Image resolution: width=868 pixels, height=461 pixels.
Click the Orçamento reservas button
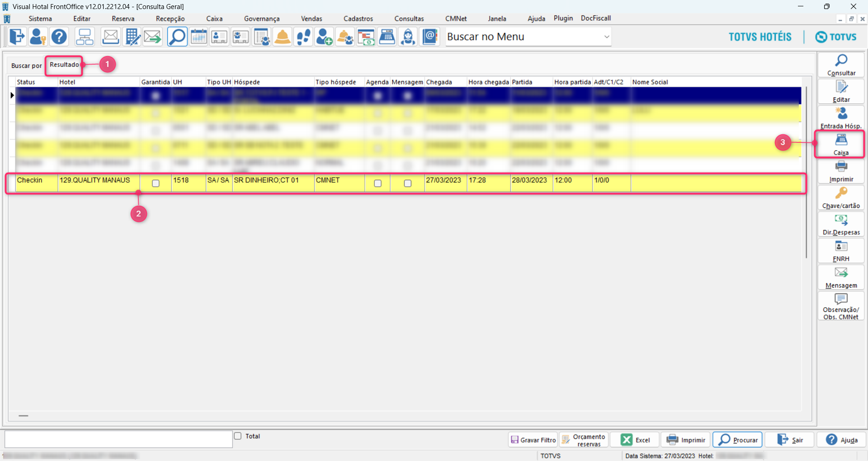[584, 440]
